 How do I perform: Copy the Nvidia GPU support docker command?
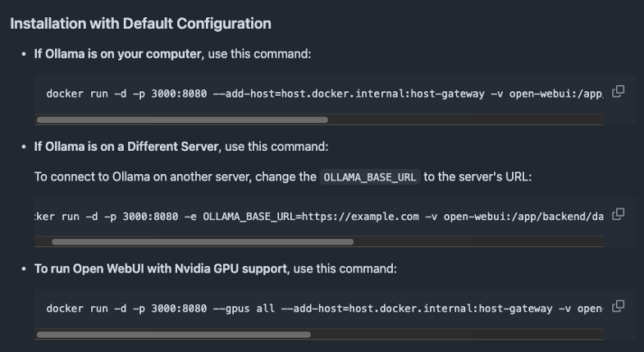click(618, 306)
